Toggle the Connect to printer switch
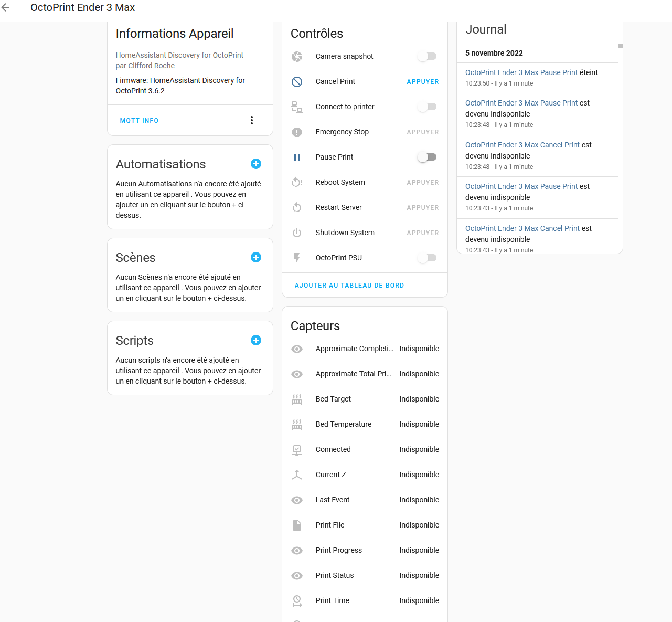 pyautogui.click(x=427, y=107)
